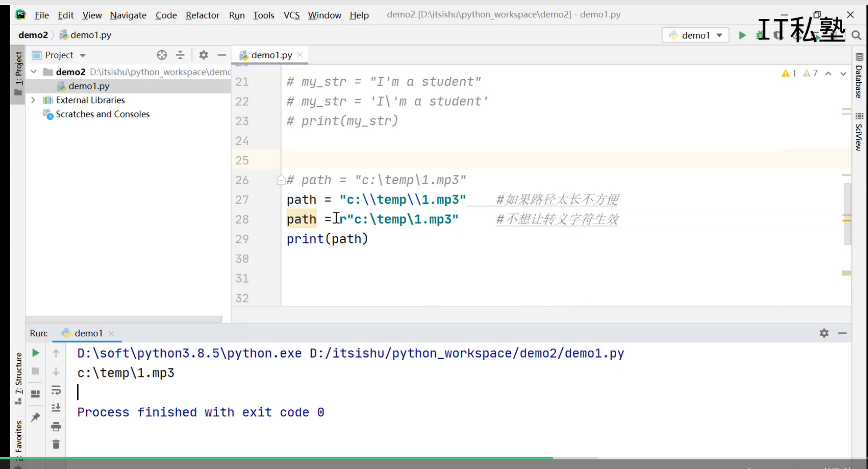This screenshot has height=469, width=868.
Task: Click the video progress bar at bottom
Action: 434,458
